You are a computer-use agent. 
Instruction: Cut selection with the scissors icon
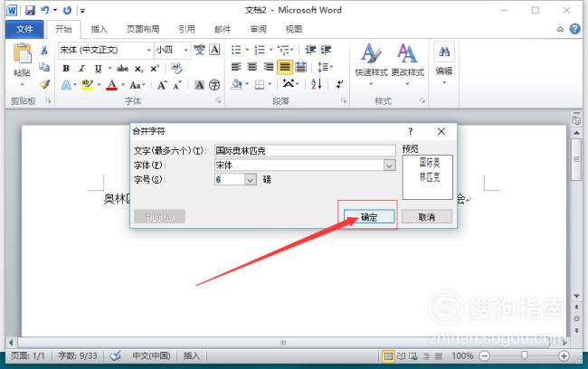coord(44,50)
